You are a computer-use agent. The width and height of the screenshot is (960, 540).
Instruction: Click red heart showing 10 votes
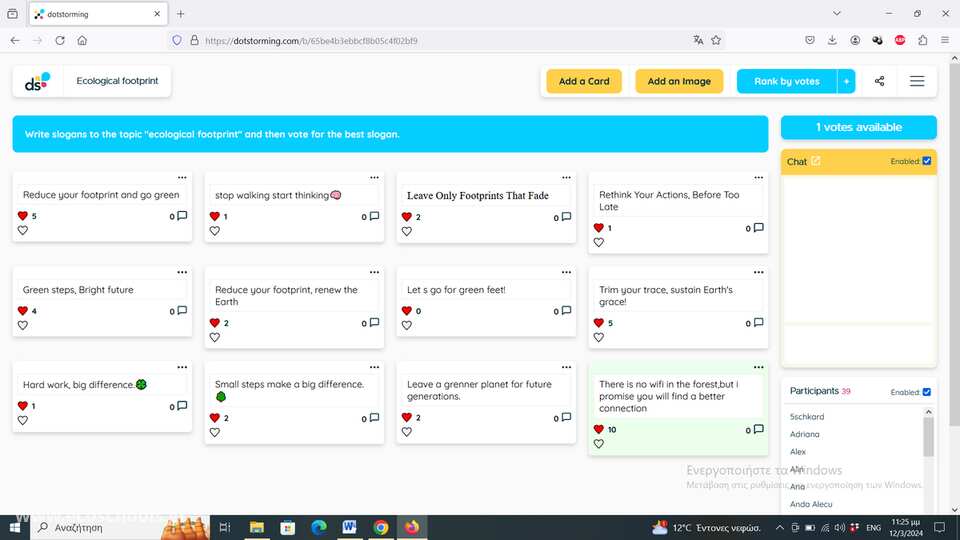coord(599,429)
